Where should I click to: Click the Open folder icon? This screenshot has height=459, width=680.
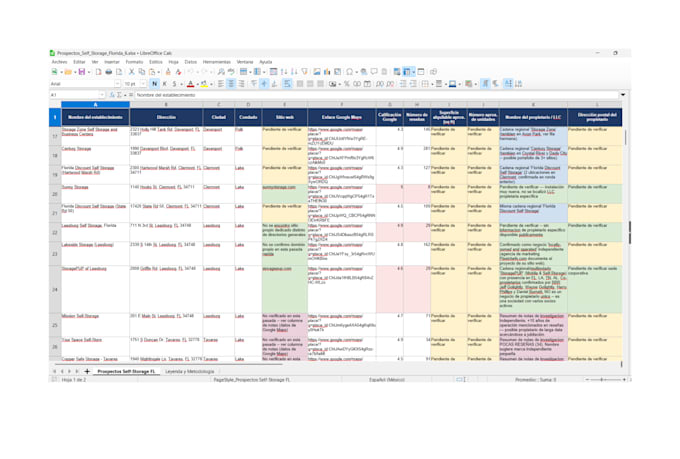68,72
